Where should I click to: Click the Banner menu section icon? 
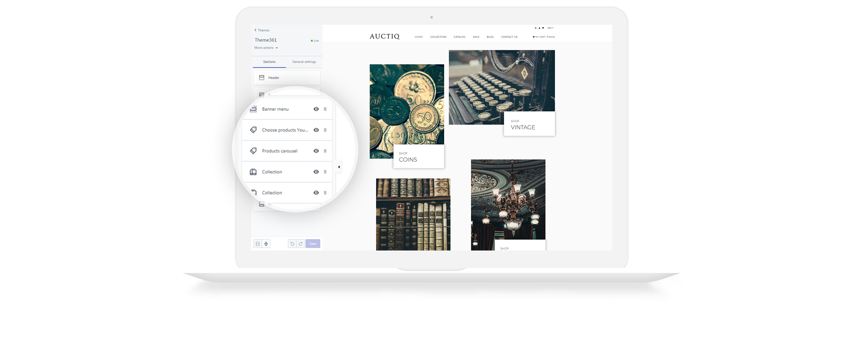(x=253, y=109)
